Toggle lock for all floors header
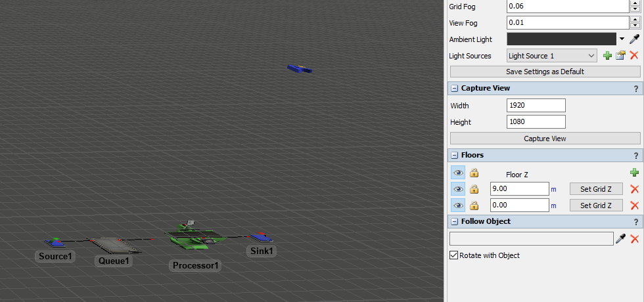This screenshot has height=302, width=644. tap(474, 173)
